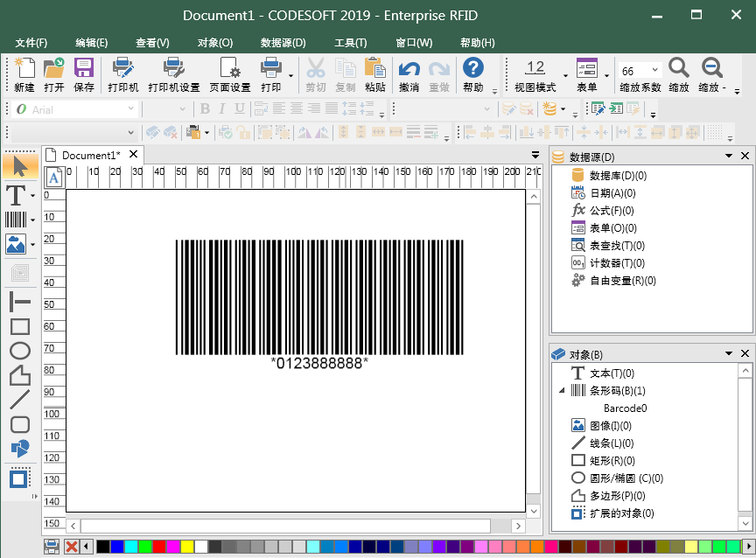Select the Barcode tool
756x558 pixels.
[x=16, y=220]
